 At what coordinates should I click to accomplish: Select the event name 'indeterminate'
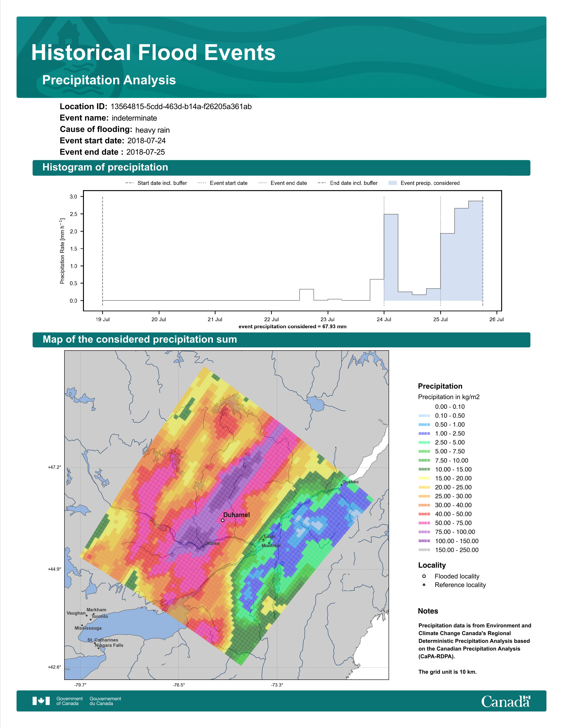point(134,118)
